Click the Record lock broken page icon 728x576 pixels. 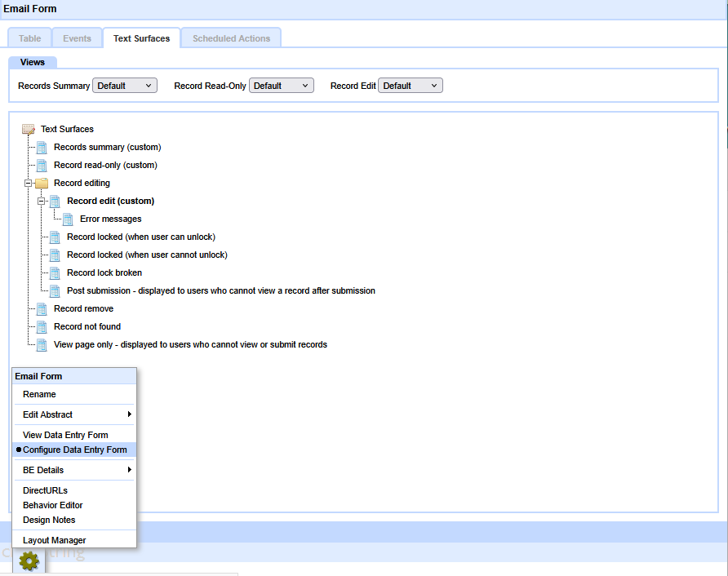(x=55, y=272)
